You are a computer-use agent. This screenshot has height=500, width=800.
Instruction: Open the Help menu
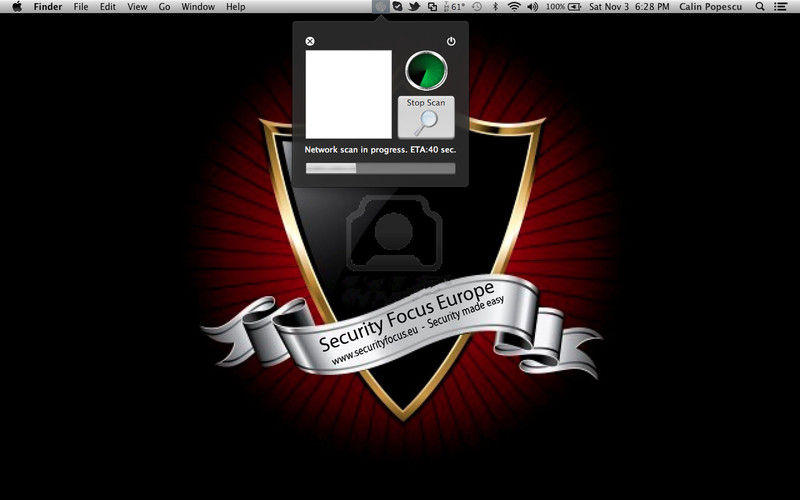tap(235, 7)
